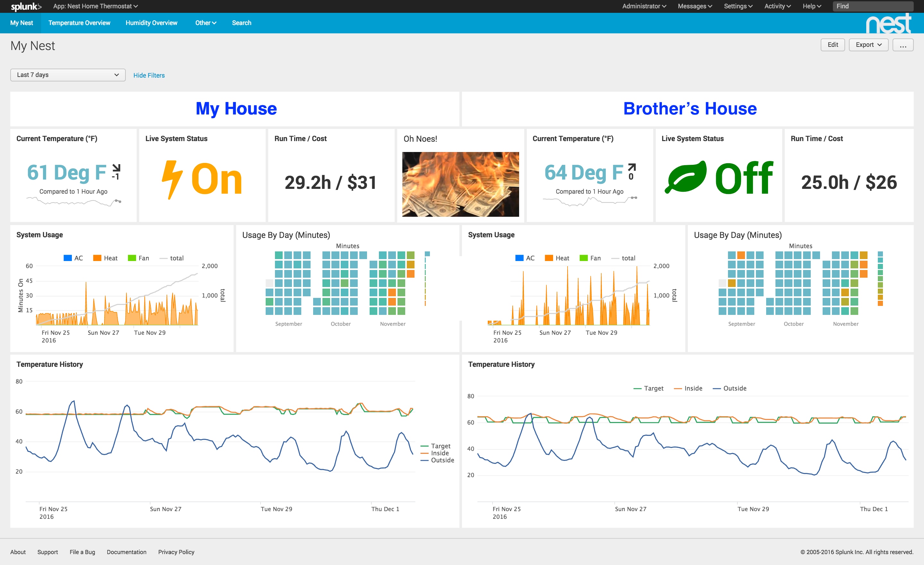Viewport: 924px width, 565px height.
Task: Open the ellipsis more-options button
Action: click(903, 45)
